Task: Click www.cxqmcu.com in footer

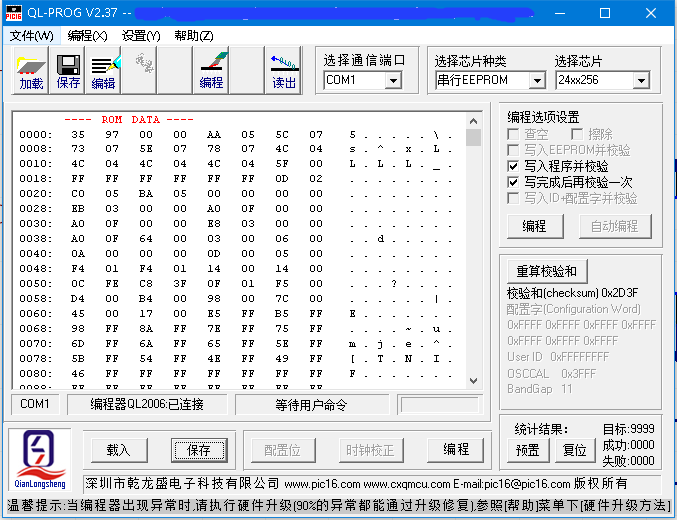Action: (407, 484)
